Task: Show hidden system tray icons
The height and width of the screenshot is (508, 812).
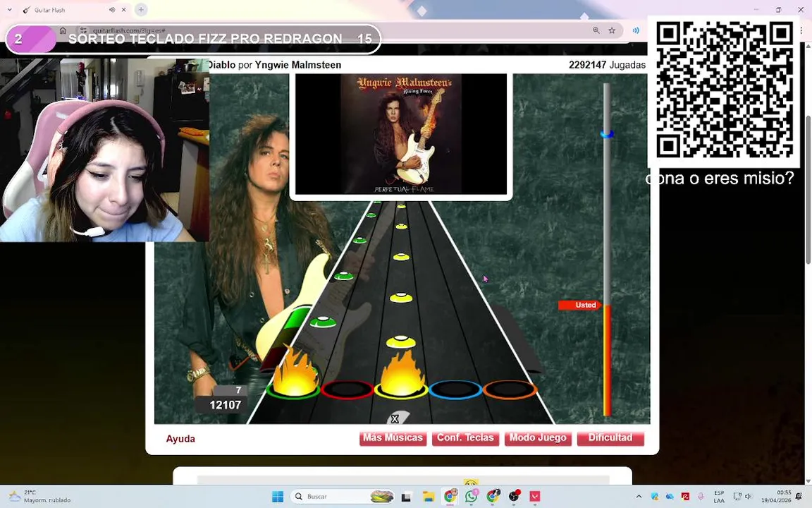Action: point(639,497)
